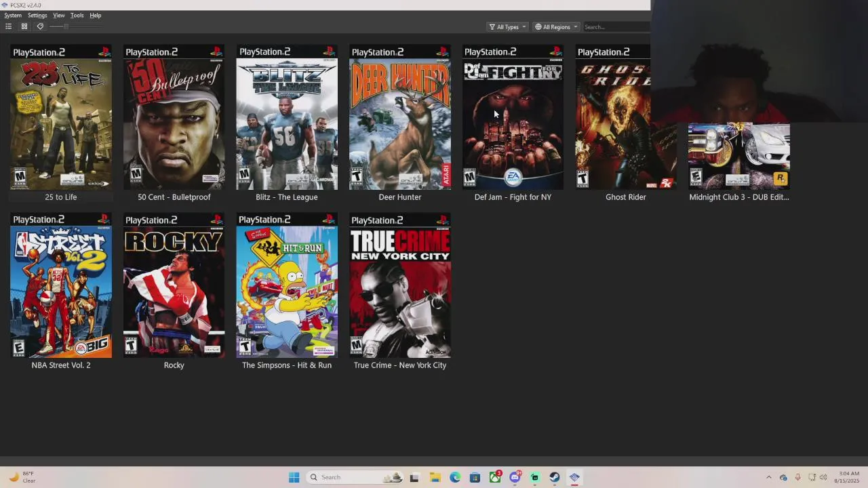Open the weather widget on taskbar
Screen dimensions: 868x488
pyautogui.click(x=22, y=477)
